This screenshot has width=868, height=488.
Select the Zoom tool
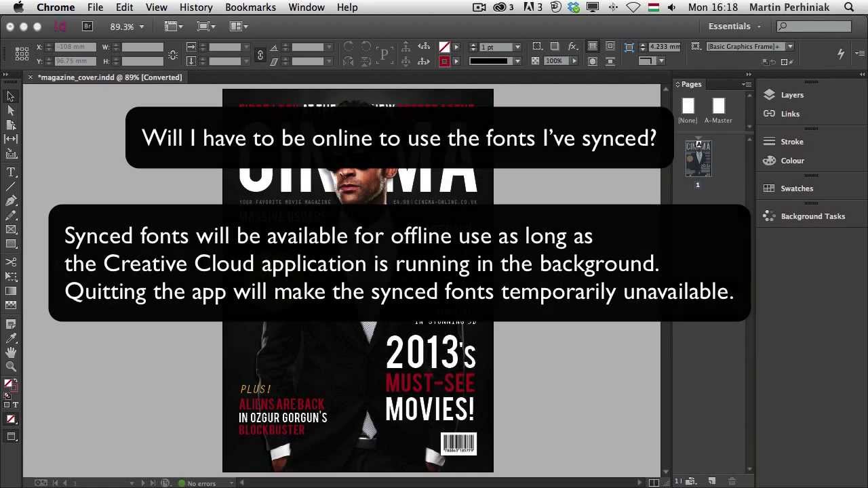pyautogui.click(x=11, y=367)
